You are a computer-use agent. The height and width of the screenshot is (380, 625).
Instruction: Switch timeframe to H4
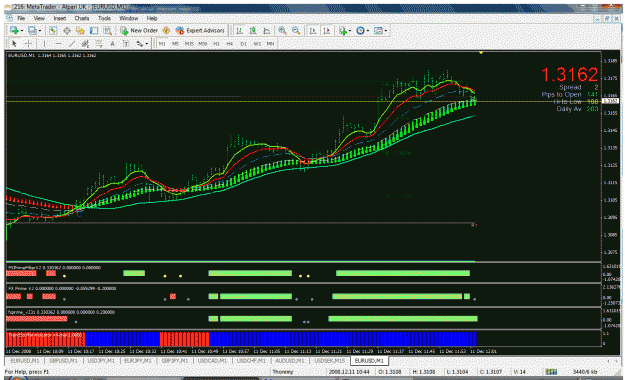230,44
